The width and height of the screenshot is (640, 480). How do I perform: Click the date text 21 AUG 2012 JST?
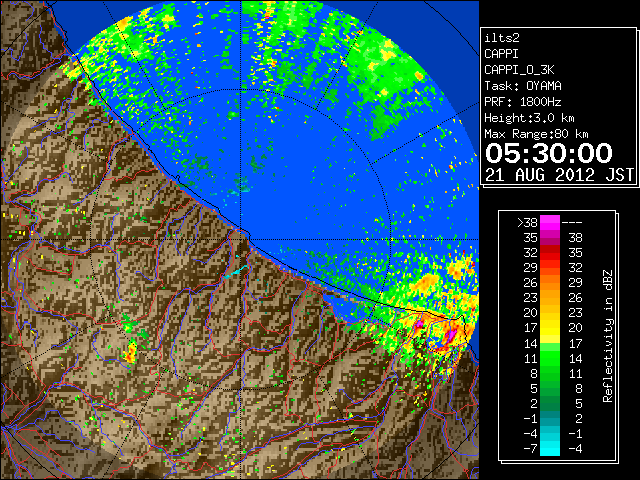pos(559,175)
